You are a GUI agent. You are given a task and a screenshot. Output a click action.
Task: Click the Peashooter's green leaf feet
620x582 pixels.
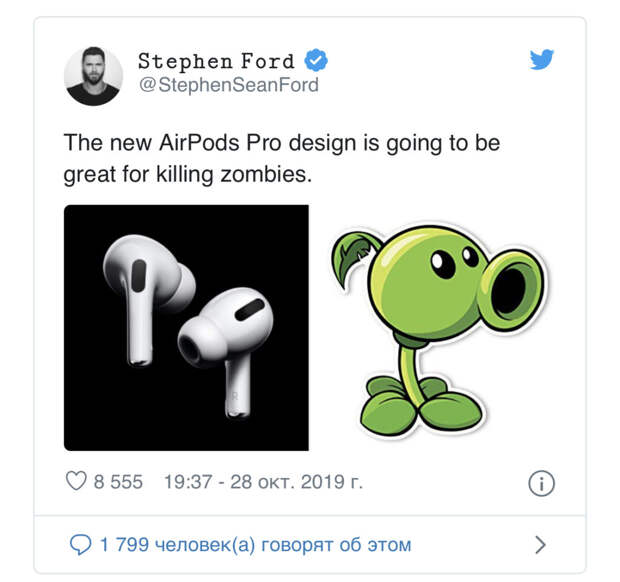[421, 407]
